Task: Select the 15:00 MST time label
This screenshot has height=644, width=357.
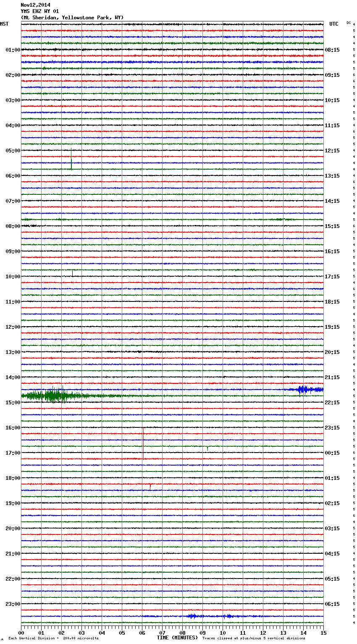Action: tap(13, 403)
